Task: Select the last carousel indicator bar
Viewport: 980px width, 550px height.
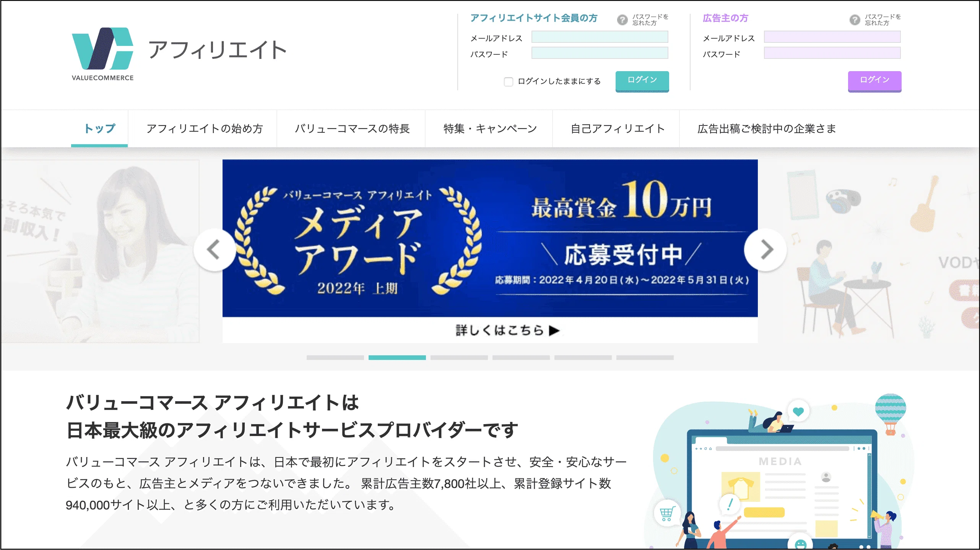Action: click(645, 358)
